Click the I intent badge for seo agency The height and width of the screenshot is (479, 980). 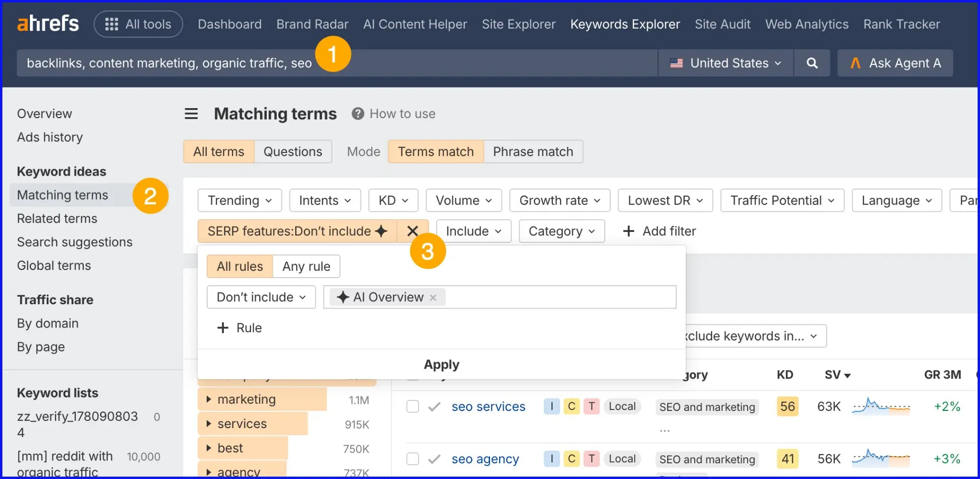[x=551, y=459]
